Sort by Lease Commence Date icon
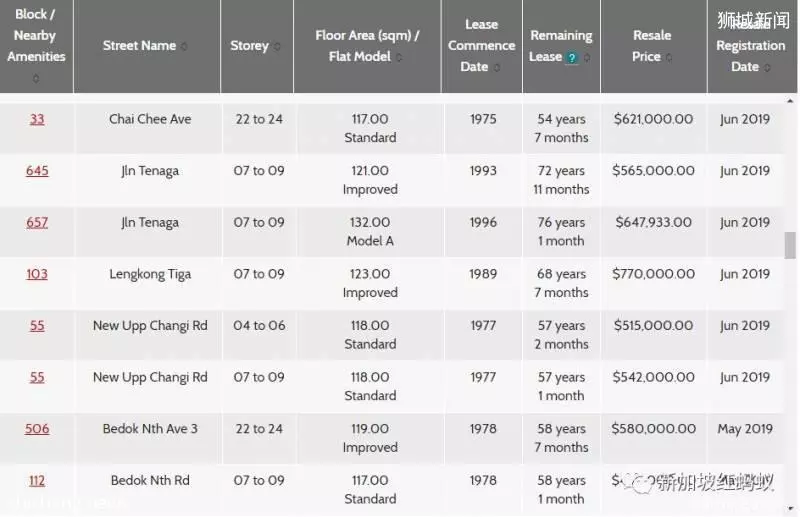Screen dimensions: 800x517 pos(497,67)
